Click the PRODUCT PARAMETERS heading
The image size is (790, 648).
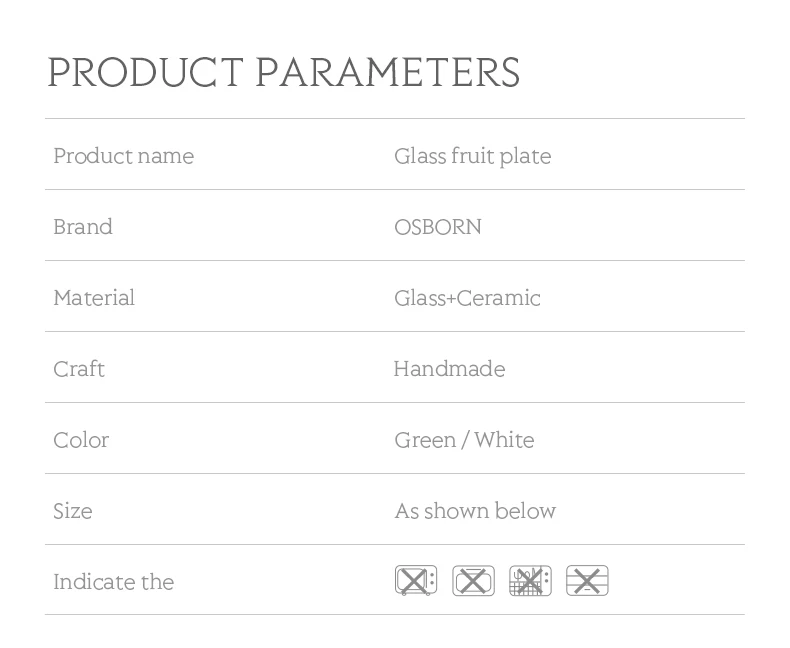point(284,72)
